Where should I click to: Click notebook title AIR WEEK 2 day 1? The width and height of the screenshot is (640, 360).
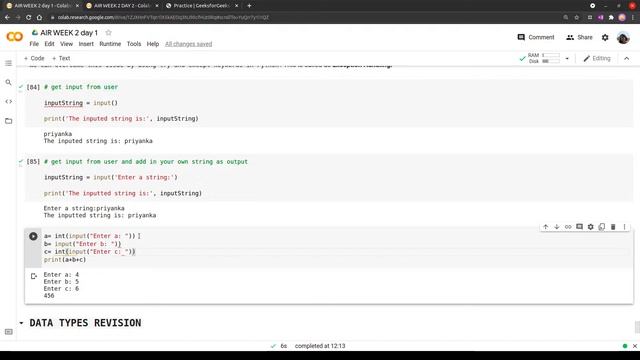[x=69, y=33]
